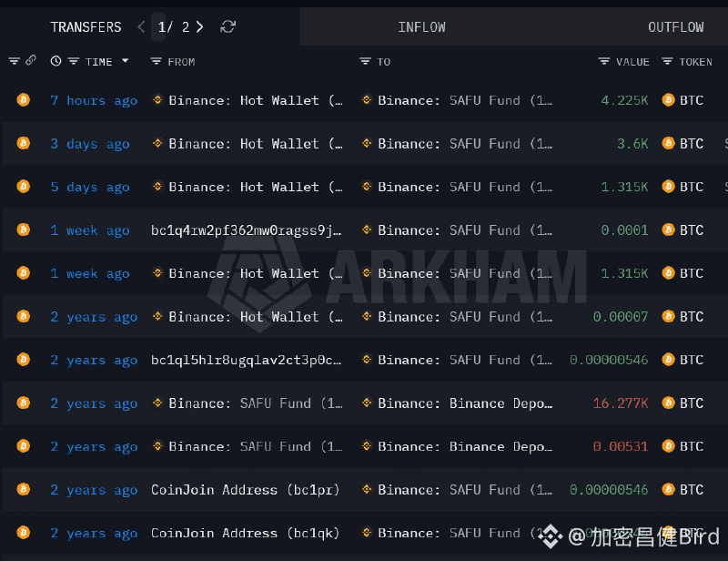
Task: Open Binance Hot Wallet in 7 hours ago row
Action: tap(256, 100)
